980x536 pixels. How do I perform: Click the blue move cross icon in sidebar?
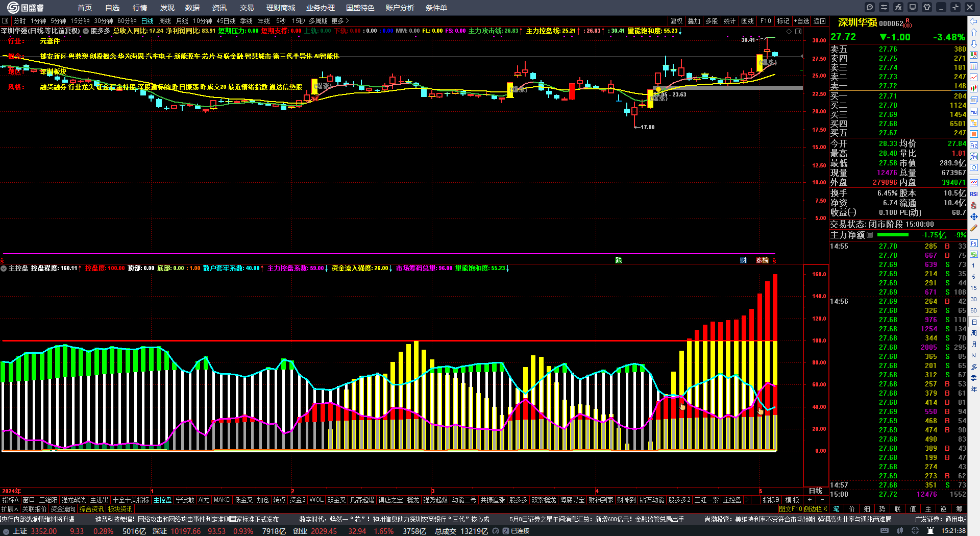pos(974,217)
